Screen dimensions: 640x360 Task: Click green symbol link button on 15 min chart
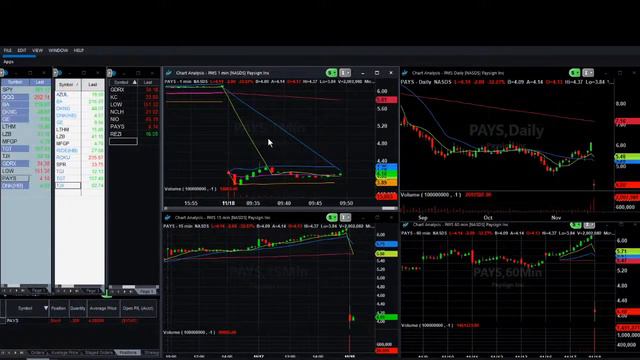point(332,218)
